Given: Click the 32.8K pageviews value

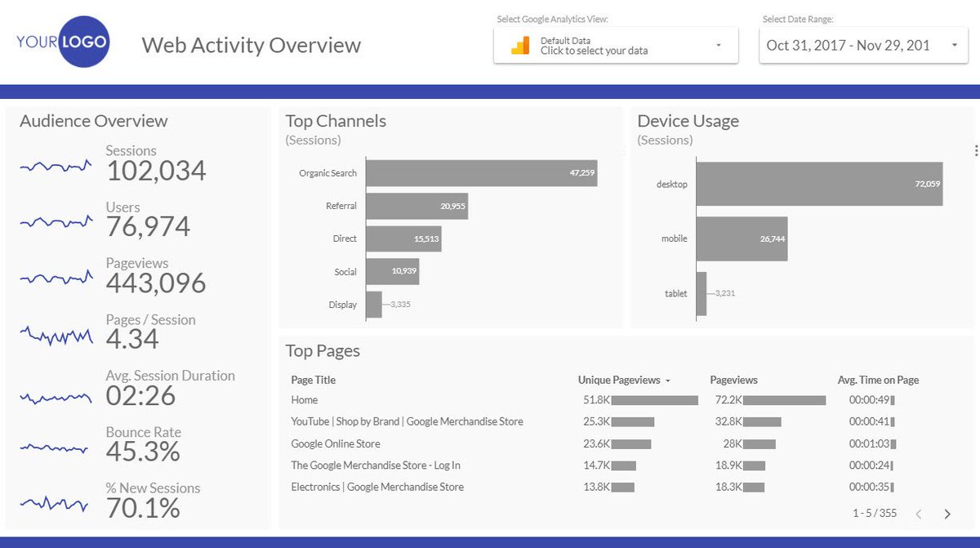Looking at the screenshot, I should [728, 421].
